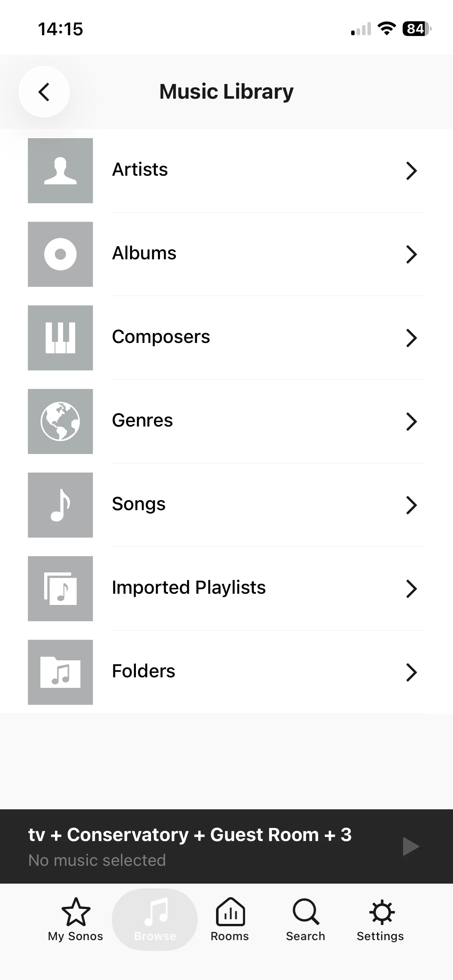Open the tv + Conservatory room group title
This screenshot has height=980, width=453.
pos(190,835)
